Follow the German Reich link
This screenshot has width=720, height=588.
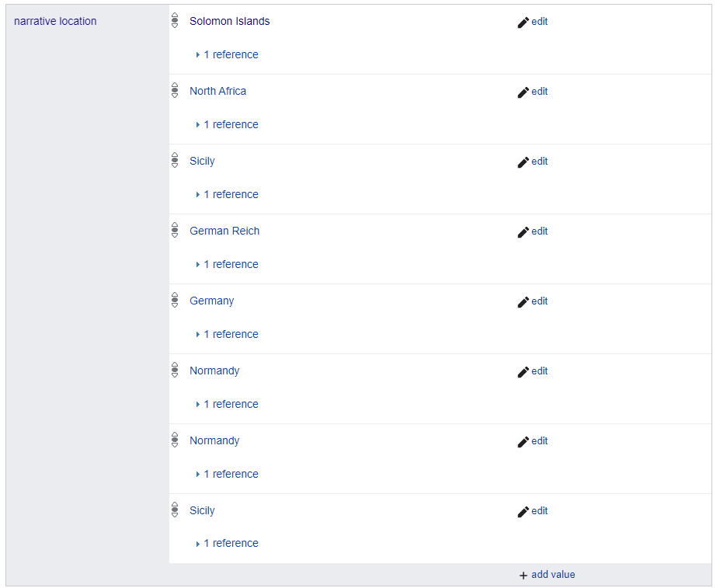(224, 231)
